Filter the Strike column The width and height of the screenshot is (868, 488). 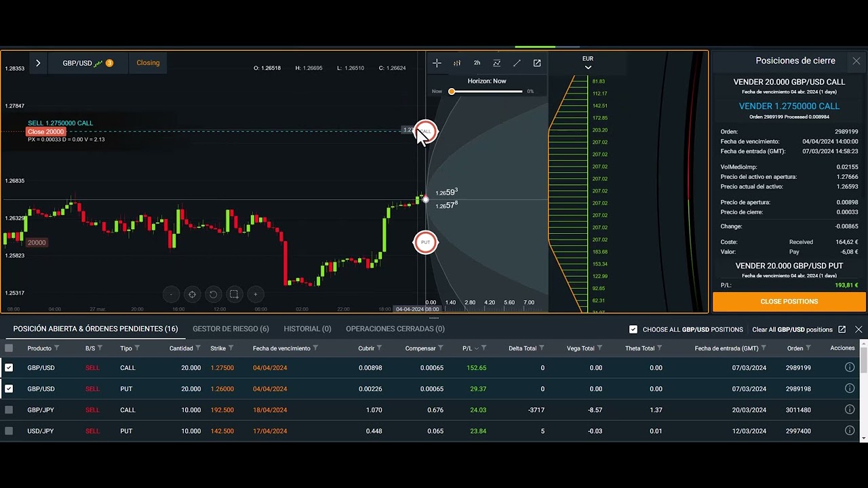(231, 348)
